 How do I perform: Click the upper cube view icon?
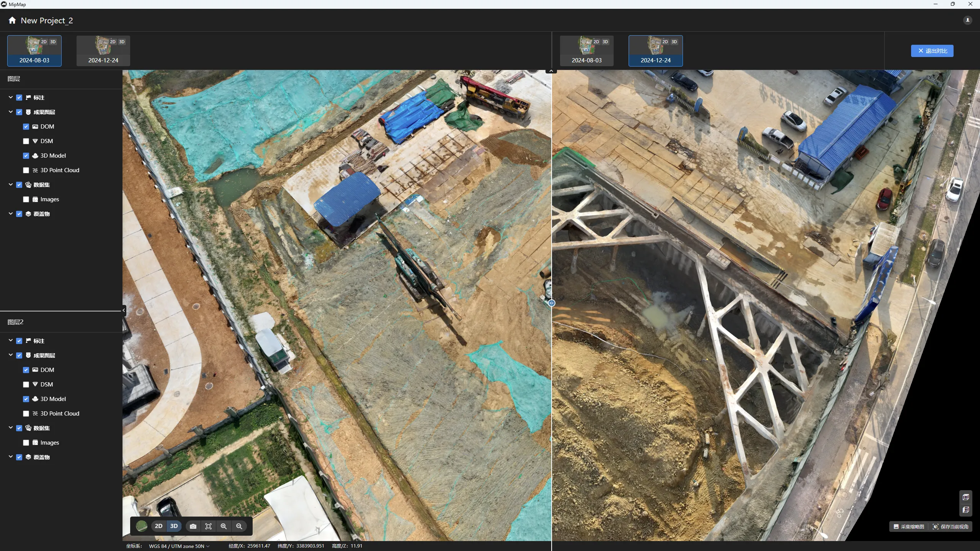click(x=965, y=497)
